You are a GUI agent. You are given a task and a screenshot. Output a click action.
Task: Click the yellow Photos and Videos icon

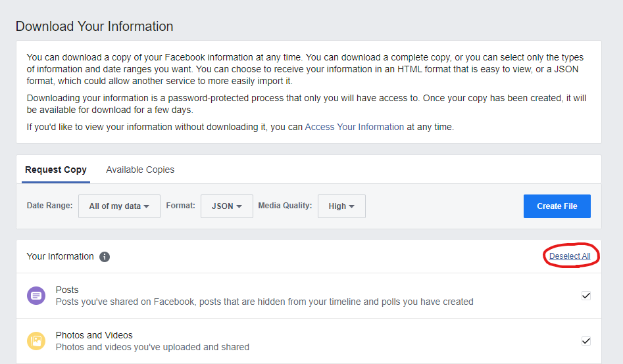pyautogui.click(x=36, y=341)
